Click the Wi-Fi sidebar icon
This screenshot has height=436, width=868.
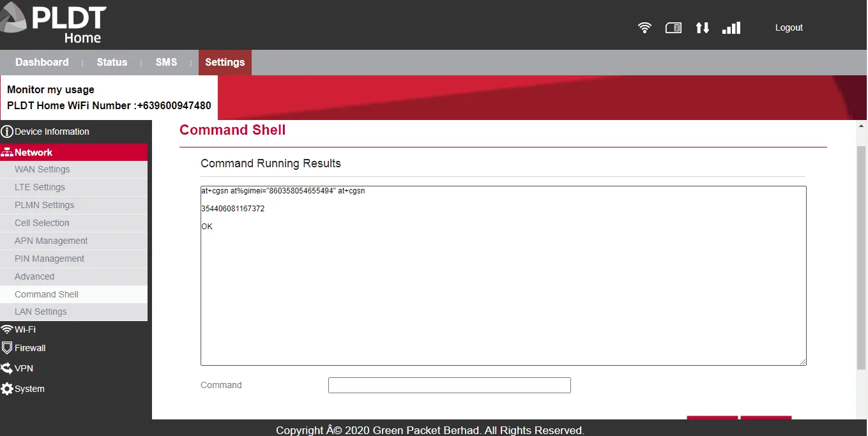tap(7, 329)
